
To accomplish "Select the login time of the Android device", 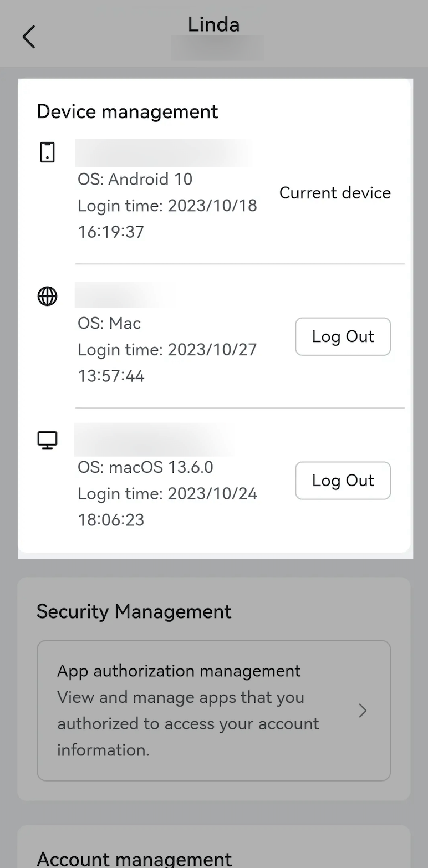I will click(x=167, y=206).
